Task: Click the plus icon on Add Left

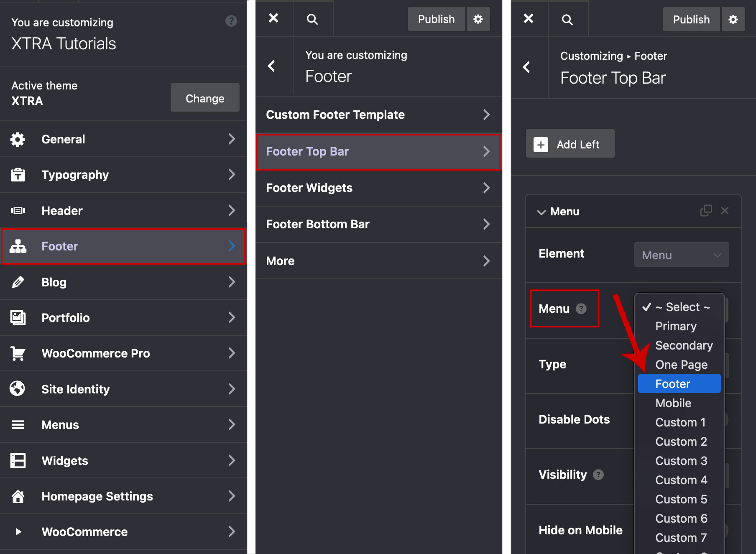Action: coord(541,145)
